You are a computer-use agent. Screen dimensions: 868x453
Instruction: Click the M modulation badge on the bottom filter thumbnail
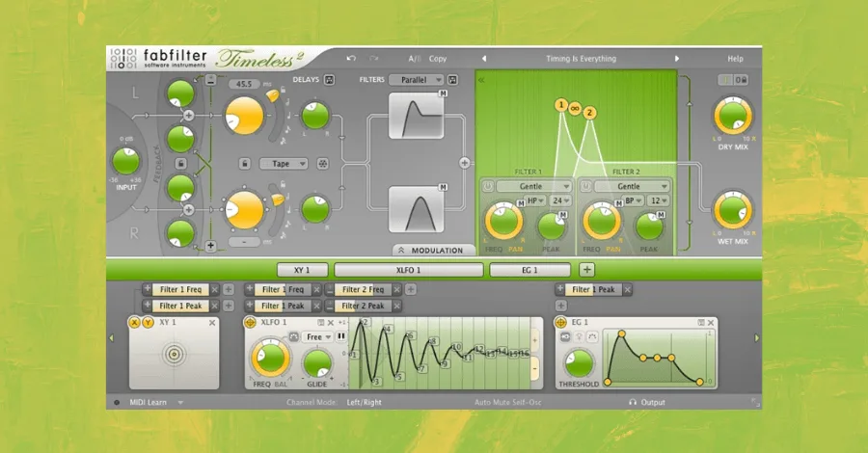point(443,188)
